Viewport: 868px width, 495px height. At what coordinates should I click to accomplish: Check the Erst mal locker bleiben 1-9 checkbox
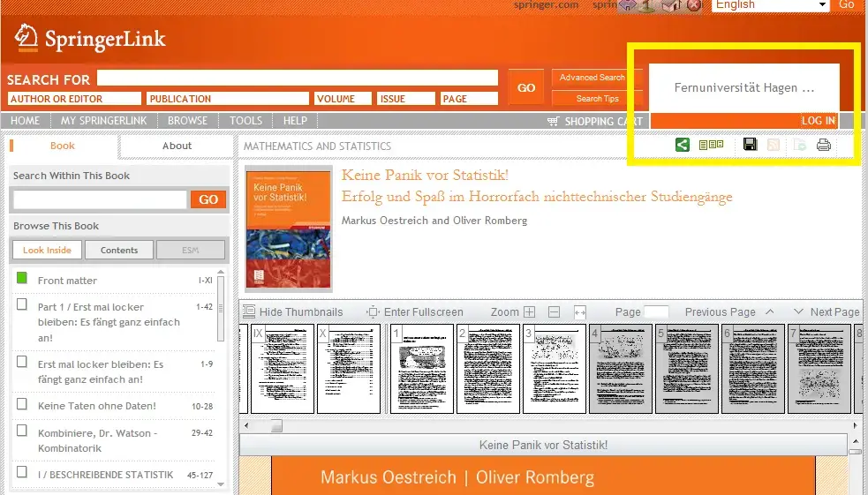click(21, 362)
